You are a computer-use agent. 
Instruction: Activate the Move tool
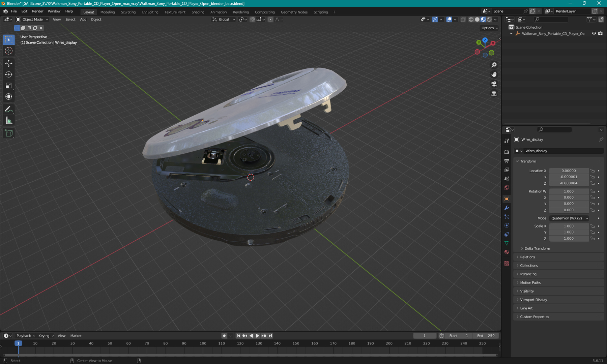point(9,63)
